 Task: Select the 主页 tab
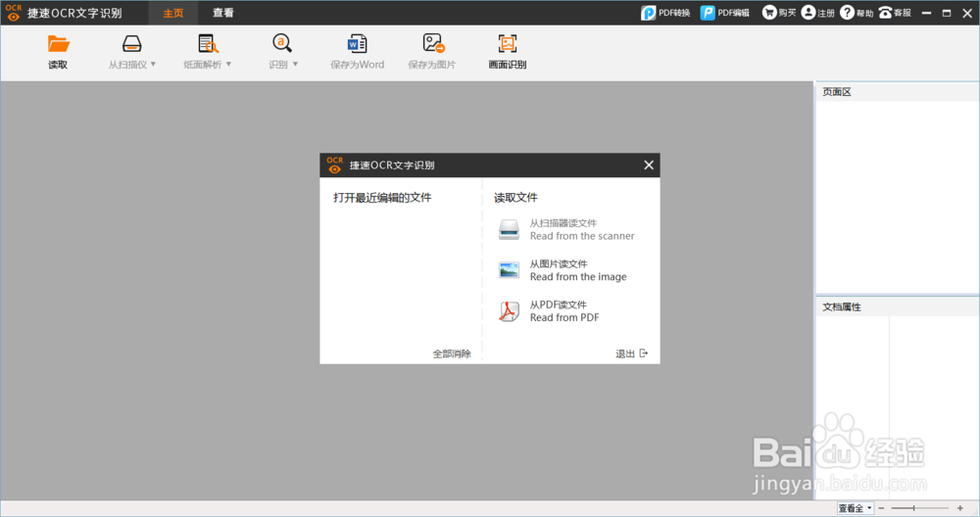pos(173,13)
